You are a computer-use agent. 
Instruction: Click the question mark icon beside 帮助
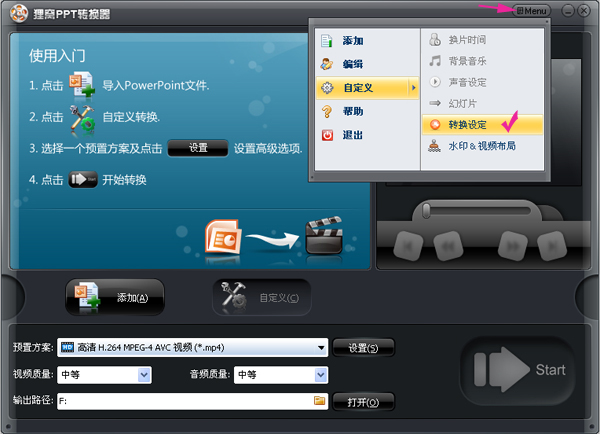(x=327, y=111)
